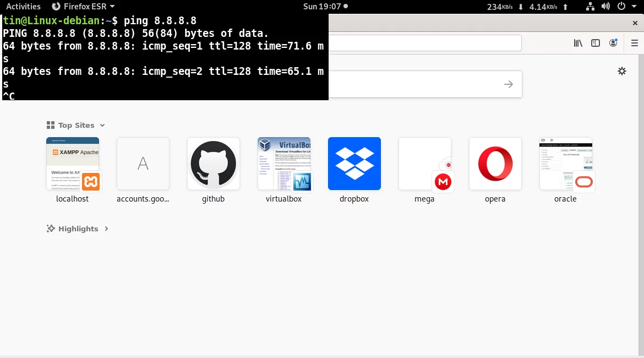Click the Firefox logo in the top bar
The width and height of the screenshot is (644, 358).
[x=56, y=7]
